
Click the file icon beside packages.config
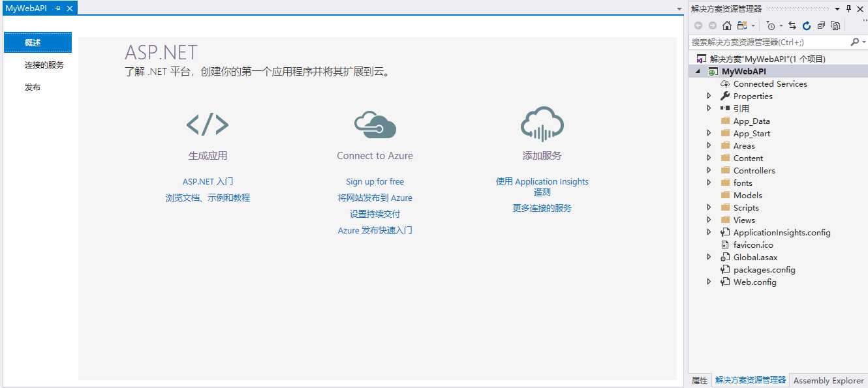[725, 269]
